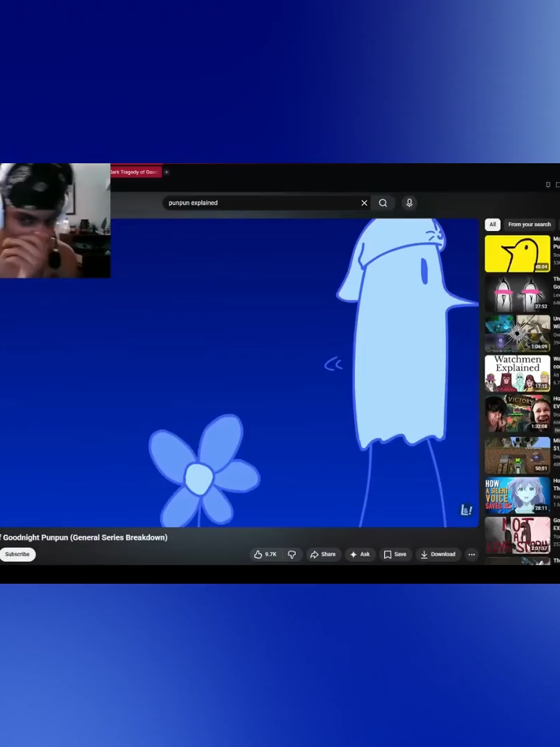The width and height of the screenshot is (560, 747).
Task: Open the 50:01 Minecraft video thumbnail
Action: 517,455
